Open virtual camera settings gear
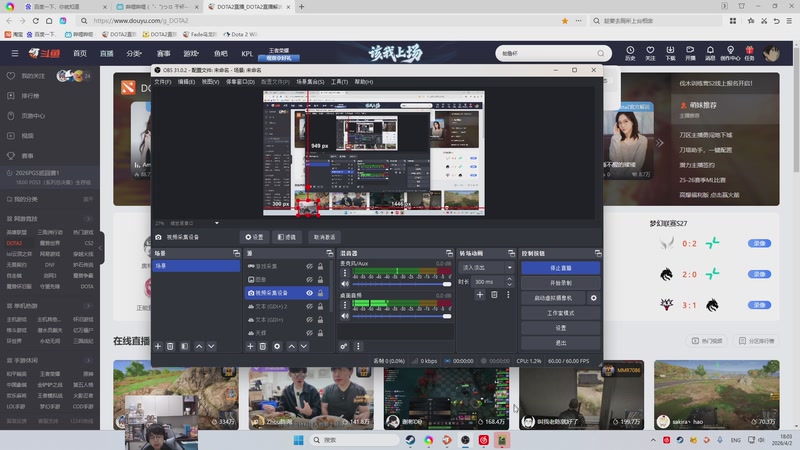This screenshot has width=800, height=450. point(593,298)
